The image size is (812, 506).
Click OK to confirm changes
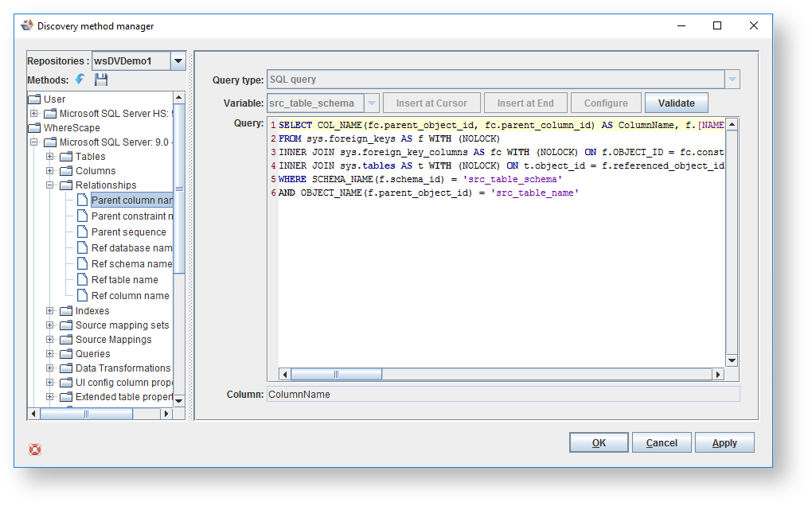pos(599,443)
